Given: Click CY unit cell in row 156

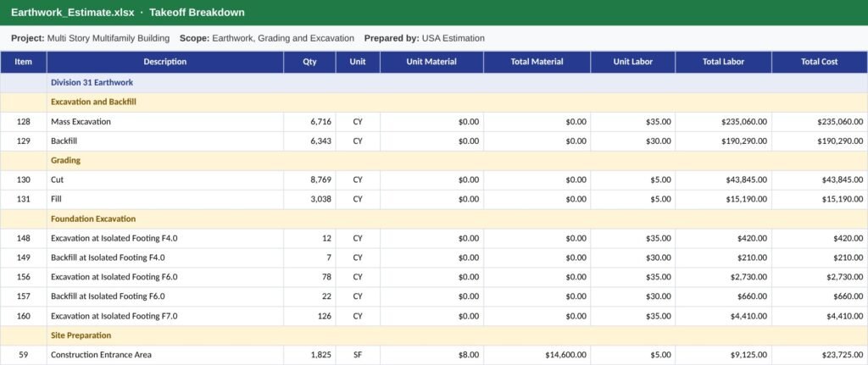Looking at the screenshot, I should (358, 277).
